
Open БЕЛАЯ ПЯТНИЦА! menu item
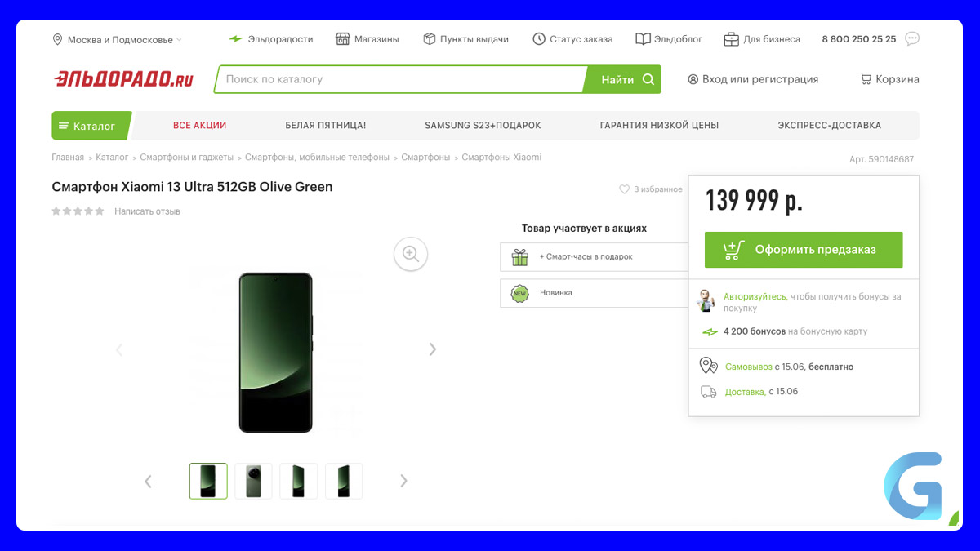tap(326, 126)
